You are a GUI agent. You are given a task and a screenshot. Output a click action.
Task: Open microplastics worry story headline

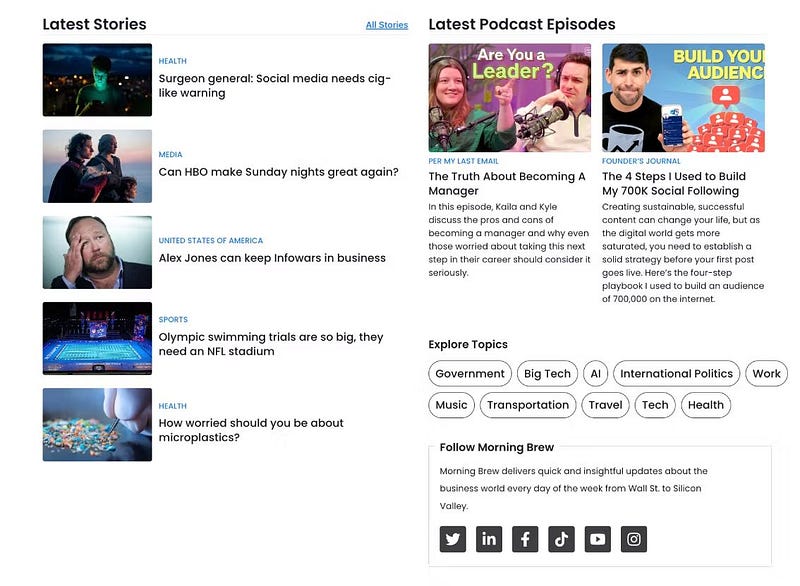(x=251, y=430)
